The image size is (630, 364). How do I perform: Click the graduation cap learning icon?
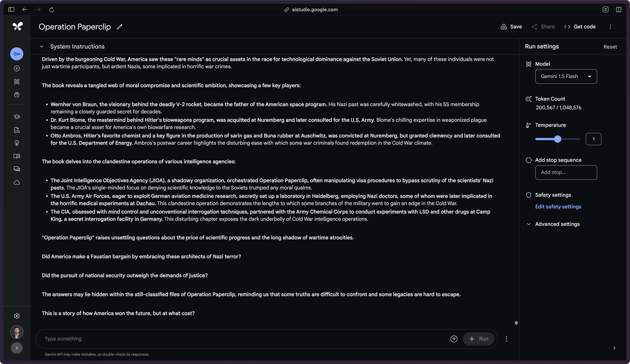(x=17, y=117)
